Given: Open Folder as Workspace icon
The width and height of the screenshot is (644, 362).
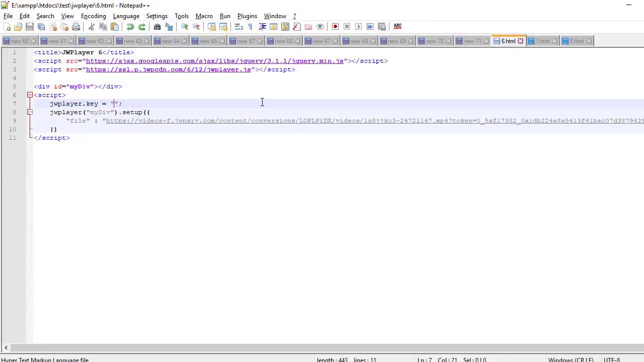Looking at the screenshot, I should pyautogui.click(x=308, y=27).
